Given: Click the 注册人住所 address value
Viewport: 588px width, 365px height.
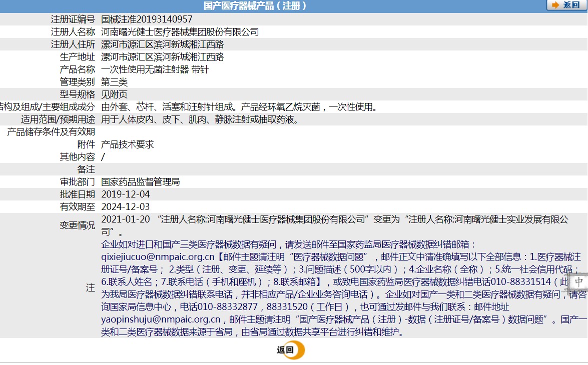Looking at the screenshot, I should (x=162, y=44).
